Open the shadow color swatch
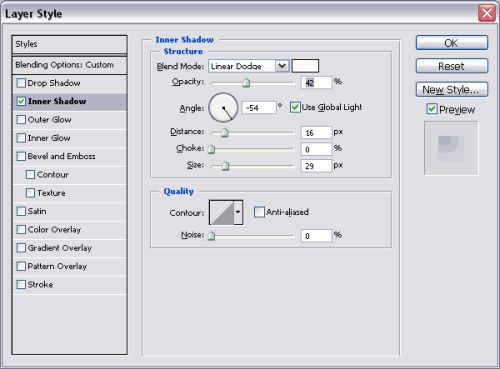The image size is (500, 369). coord(305,66)
